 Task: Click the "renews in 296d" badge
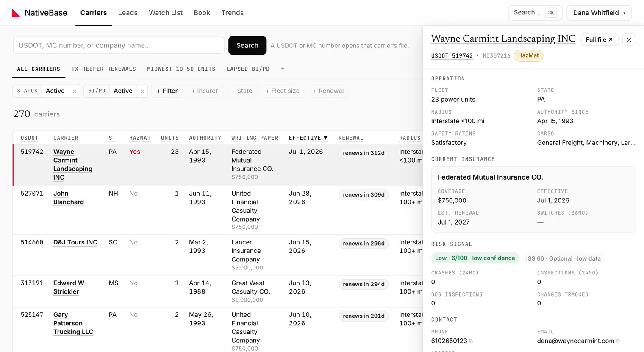tap(364, 244)
